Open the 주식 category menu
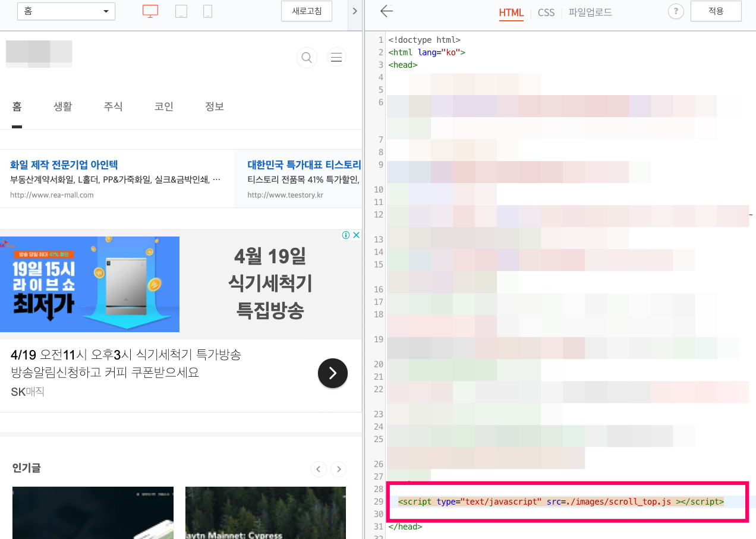The width and height of the screenshot is (756, 539). (113, 107)
